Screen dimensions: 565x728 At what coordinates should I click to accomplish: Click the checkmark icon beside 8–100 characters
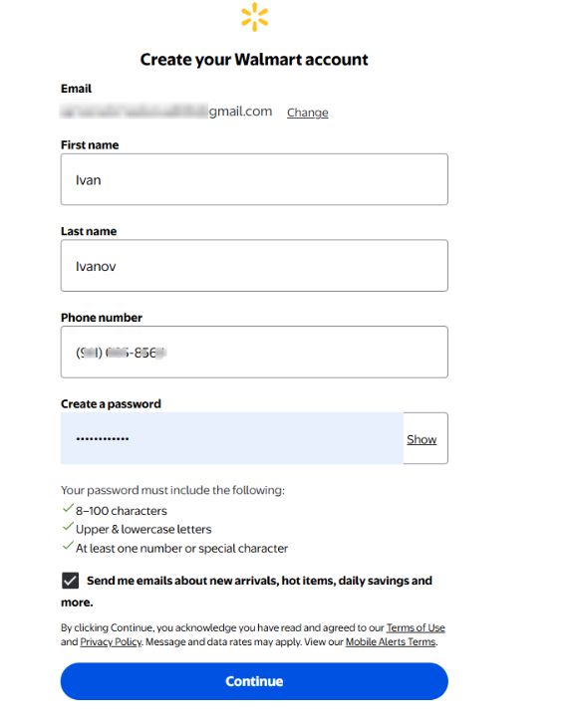click(x=68, y=508)
